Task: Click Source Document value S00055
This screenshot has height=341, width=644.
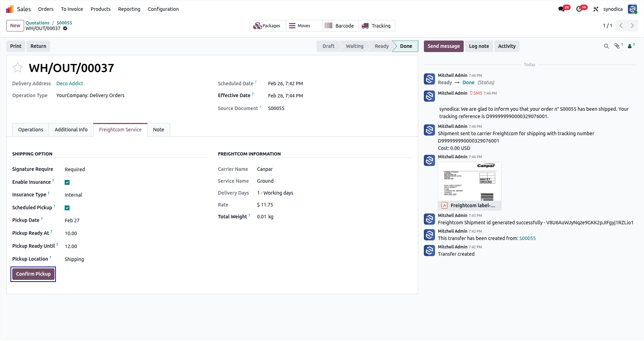Action: pyautogui.click(x=276, y=108)
